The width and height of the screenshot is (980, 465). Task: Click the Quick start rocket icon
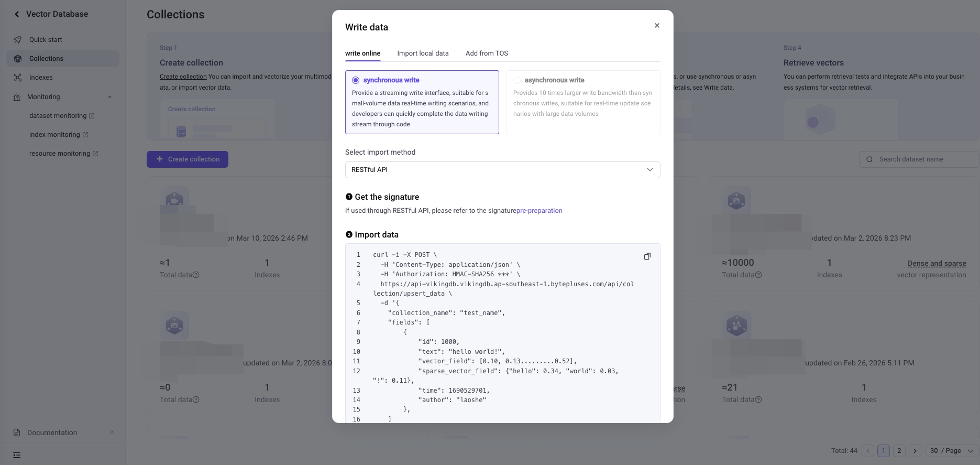tap(18, 40)
